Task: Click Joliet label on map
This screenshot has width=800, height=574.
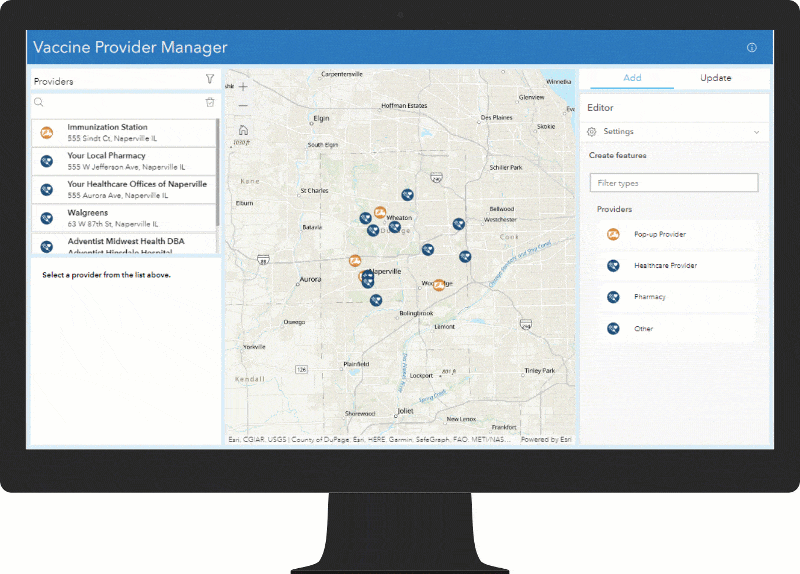Action: coord(406,411)
